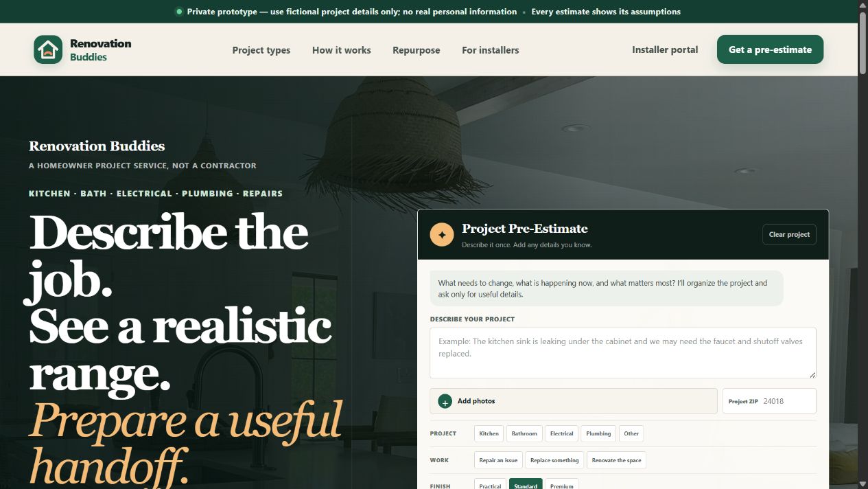
Task: Click the 'Describe the job.' headline
Action: 169,257
